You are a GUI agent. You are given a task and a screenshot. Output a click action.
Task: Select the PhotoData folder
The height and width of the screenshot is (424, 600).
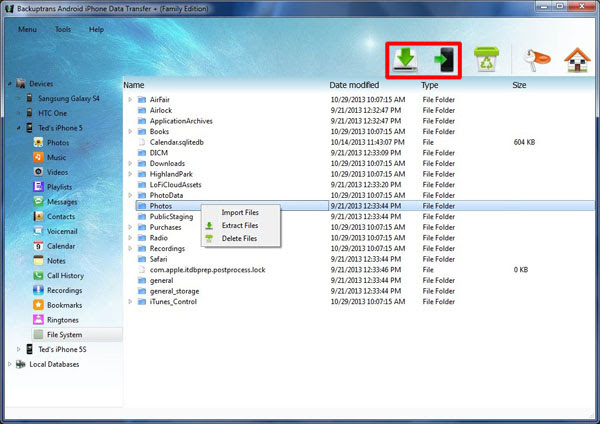166,196
